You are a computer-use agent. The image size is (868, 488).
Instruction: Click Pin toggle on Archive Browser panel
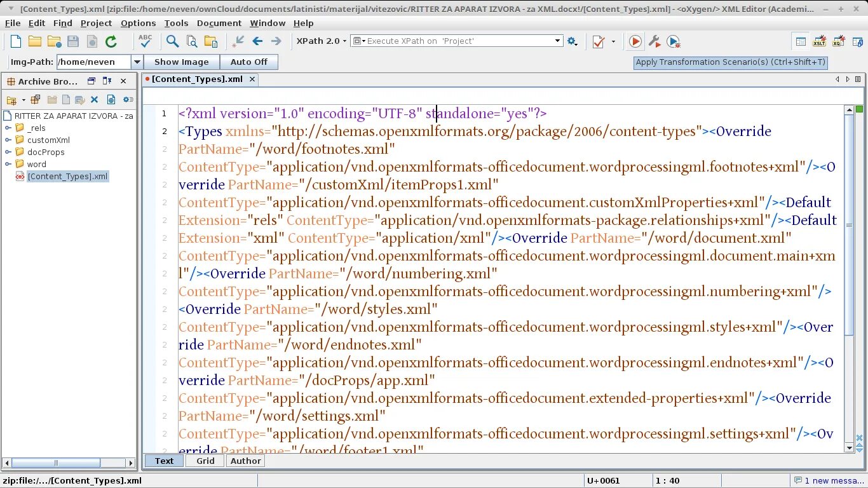[x=107, y=81]
